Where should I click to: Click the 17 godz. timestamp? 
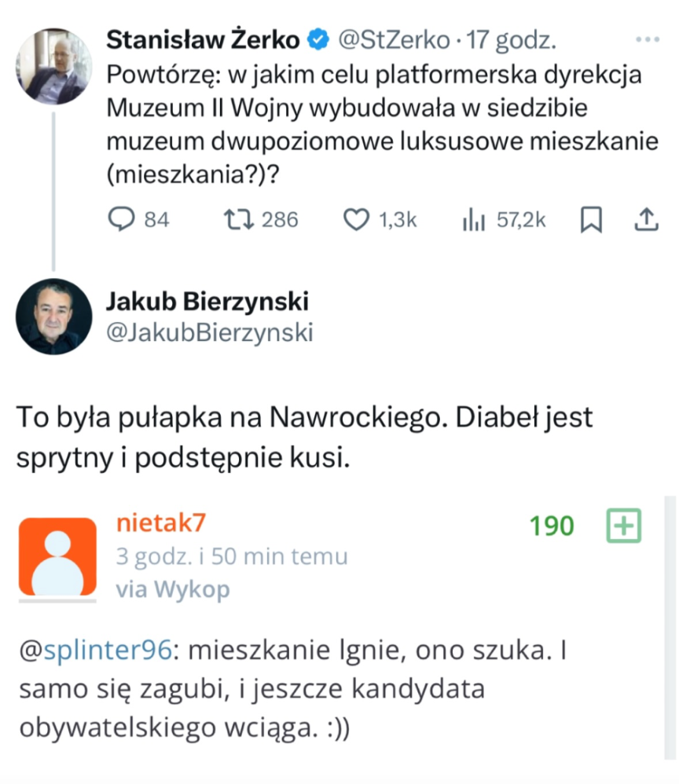coord(512,39)
